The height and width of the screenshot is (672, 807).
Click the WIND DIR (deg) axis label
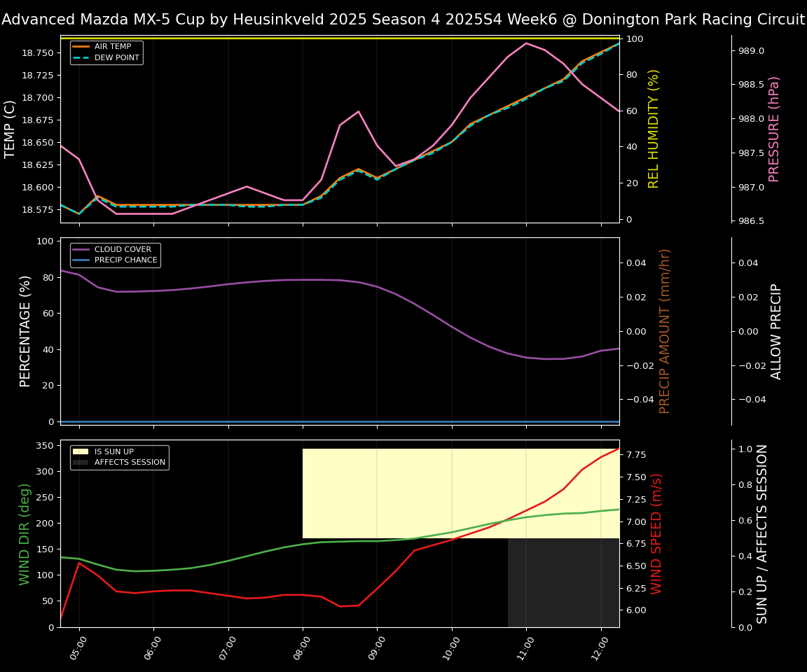[26, 533]
